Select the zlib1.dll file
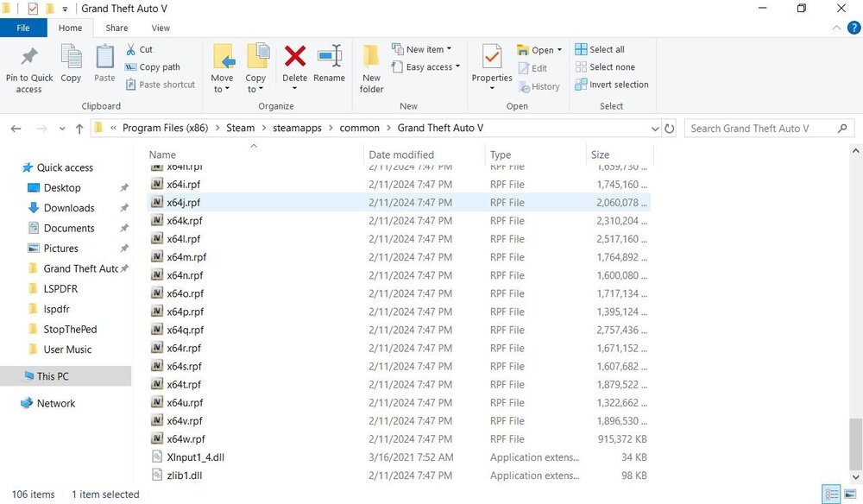863x504 pixels. [x=399, y=476]
